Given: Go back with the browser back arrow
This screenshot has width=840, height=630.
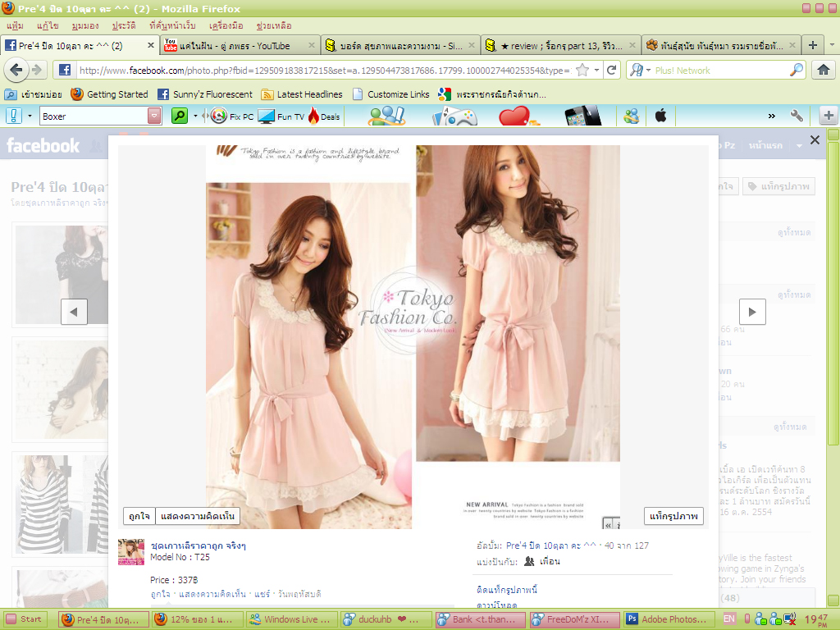Looking at the screenshot, I should [16, 70].
